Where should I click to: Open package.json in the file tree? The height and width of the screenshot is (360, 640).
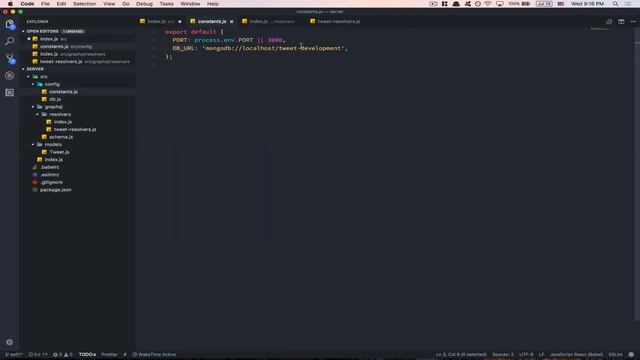(x=55, y=190)
